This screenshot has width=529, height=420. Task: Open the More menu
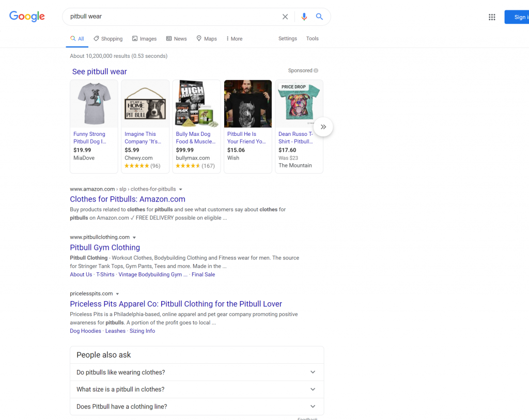(x=235, y=39)
